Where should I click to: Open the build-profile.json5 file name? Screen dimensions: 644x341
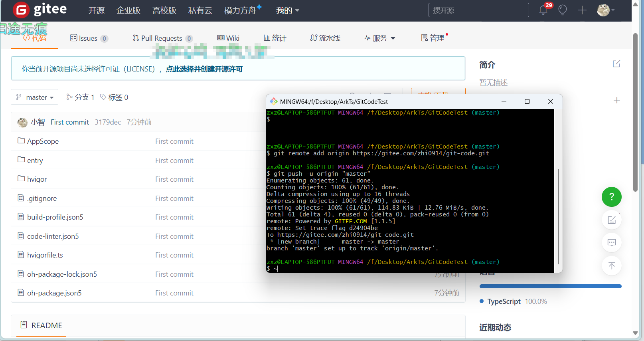point(55,217)
